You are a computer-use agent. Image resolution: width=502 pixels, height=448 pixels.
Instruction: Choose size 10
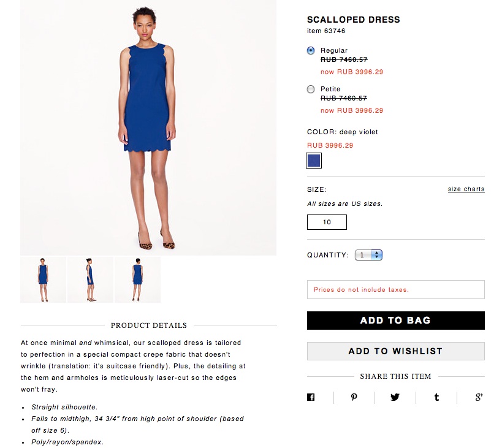327,222
